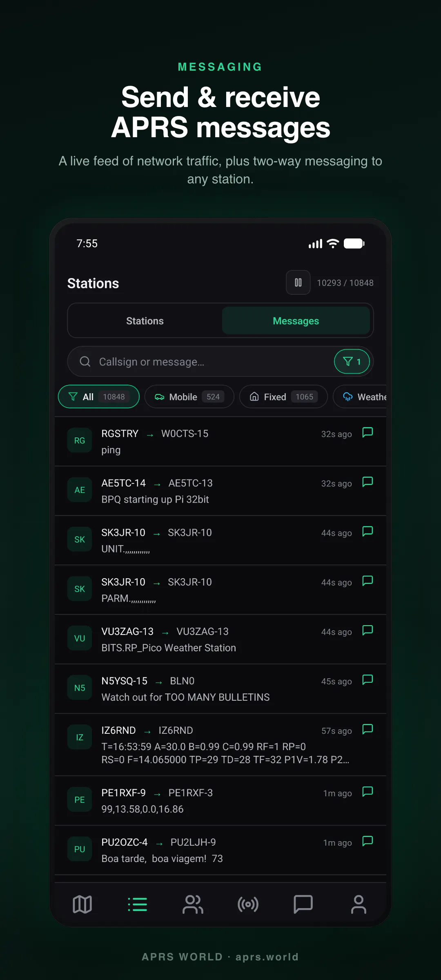Open the radio beacon tab in bottom bar
Screen dimensions: 441x980
click(x=248, y=904)
